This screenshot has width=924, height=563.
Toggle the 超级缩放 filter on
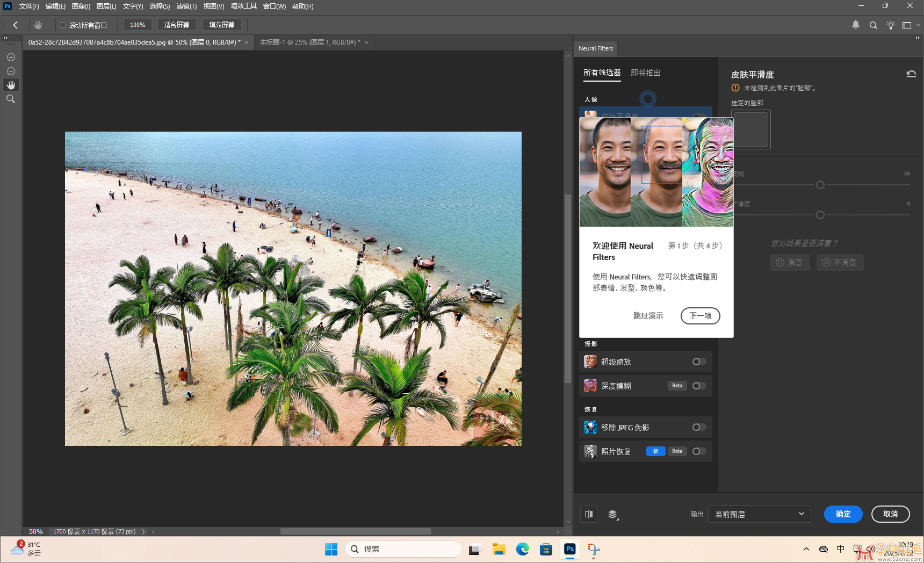(699, 362)
